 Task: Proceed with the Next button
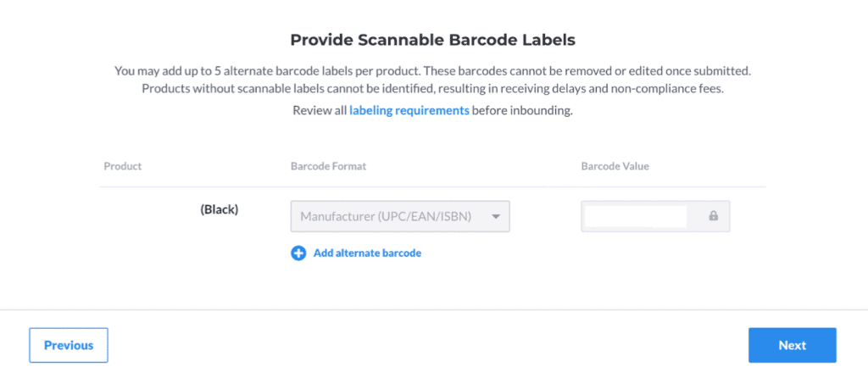792,345
